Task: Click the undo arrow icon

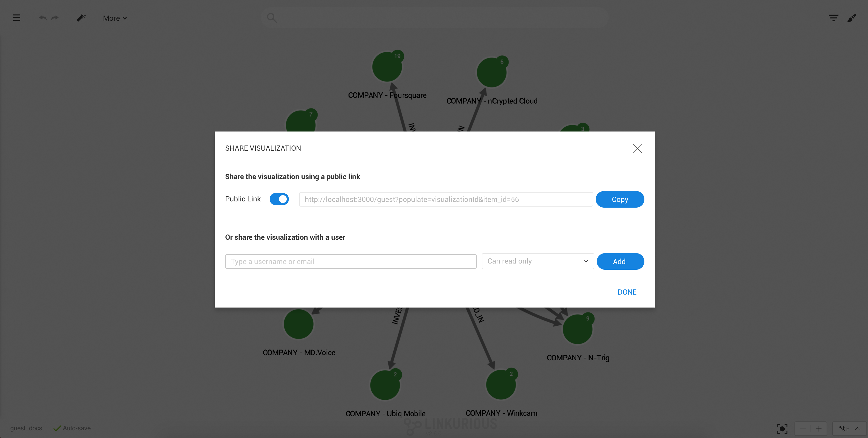Action: click(x=43, y=18)
